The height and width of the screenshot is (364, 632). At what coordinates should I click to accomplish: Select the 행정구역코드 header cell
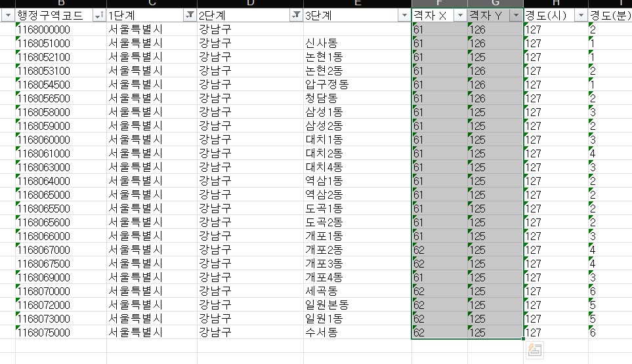coord(61,15)
